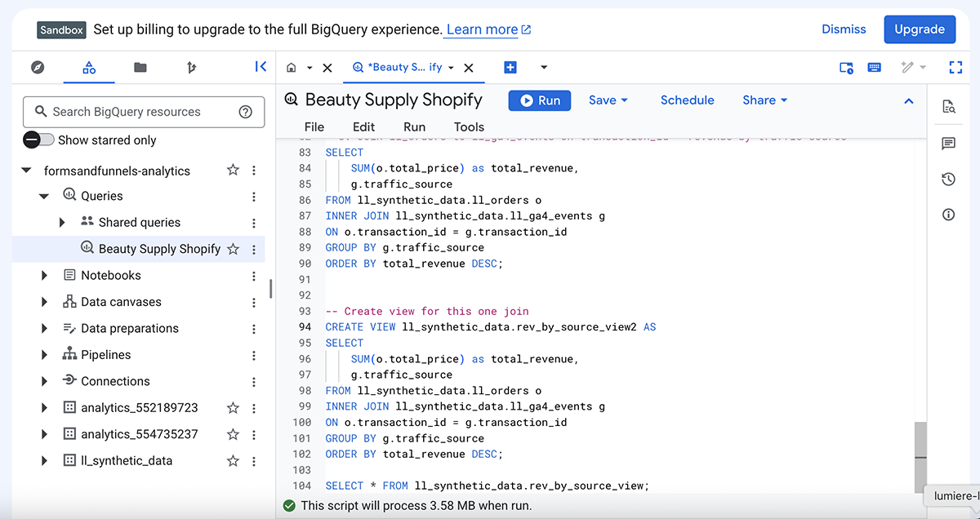This screenshot has width=980, height=519.
Task: Enter full screen mode
Action: click(x=955, y=67)
